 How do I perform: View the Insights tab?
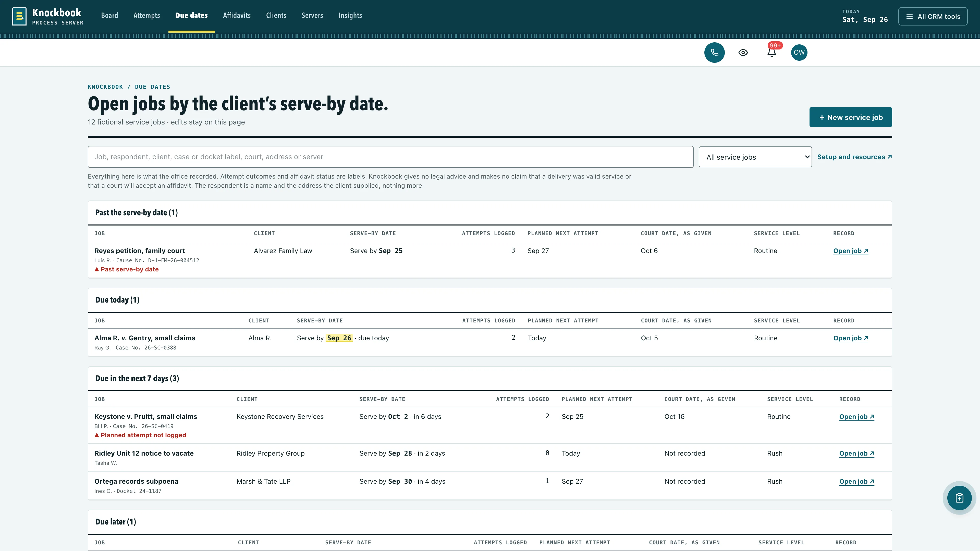coord(350,16)
